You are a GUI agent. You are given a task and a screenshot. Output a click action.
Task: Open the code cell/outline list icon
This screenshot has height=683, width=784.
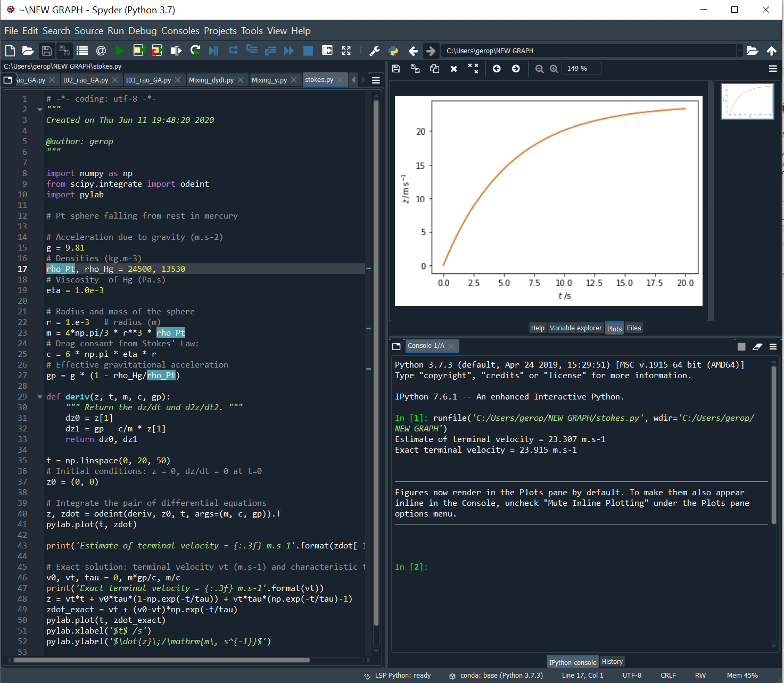(x=82, y=51)
